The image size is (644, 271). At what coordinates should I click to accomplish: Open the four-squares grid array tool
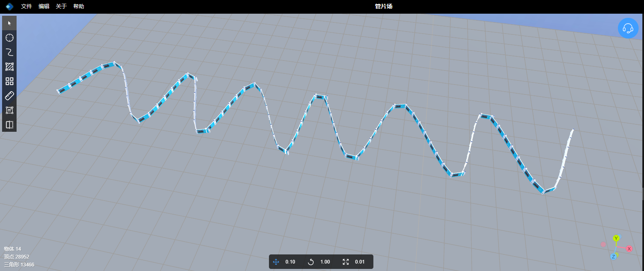tap(9, 81)
